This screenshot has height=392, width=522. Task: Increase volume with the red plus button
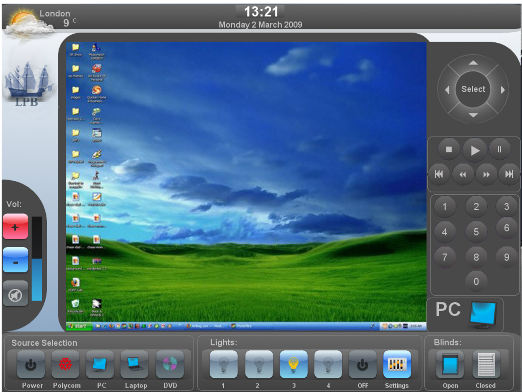tap(15, 227)
